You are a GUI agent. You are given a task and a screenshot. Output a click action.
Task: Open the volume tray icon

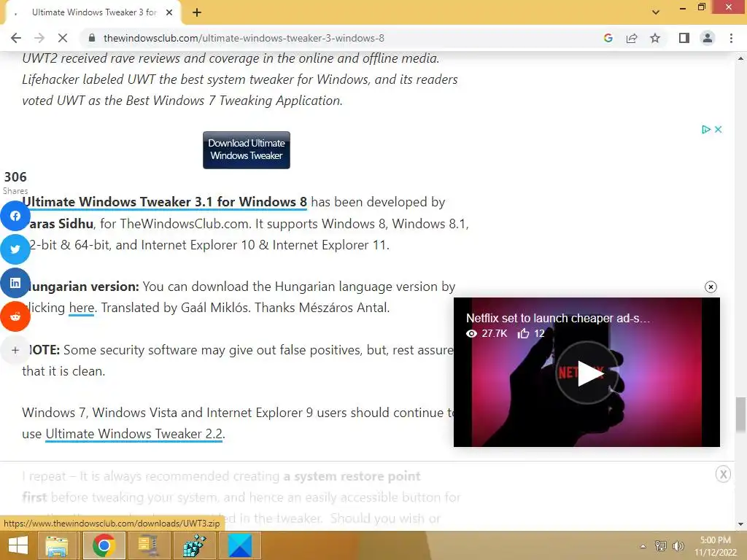click(x=678, y=545)
